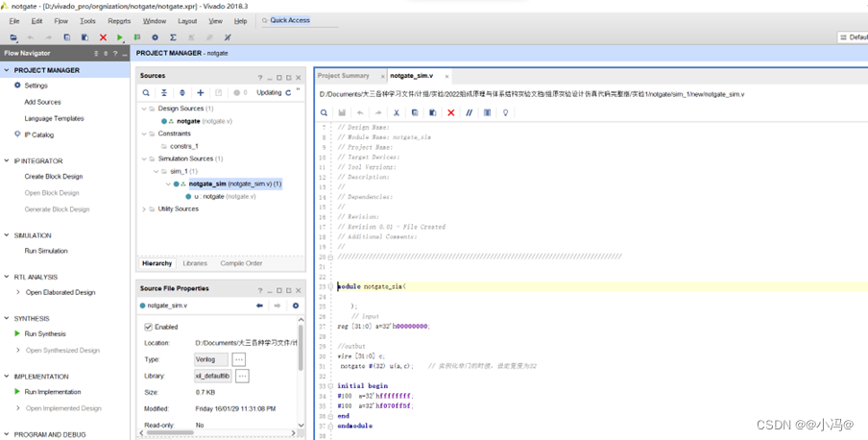Click Settings gear under Project Manager
868x440 pixels.
tap(17, 86)
